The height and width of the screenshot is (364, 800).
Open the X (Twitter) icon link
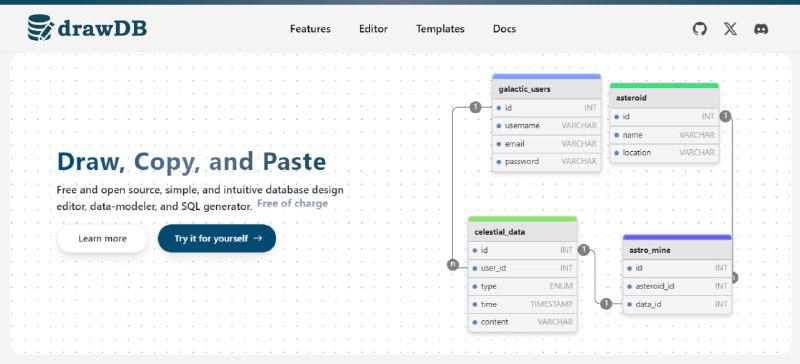coord(730,29)
